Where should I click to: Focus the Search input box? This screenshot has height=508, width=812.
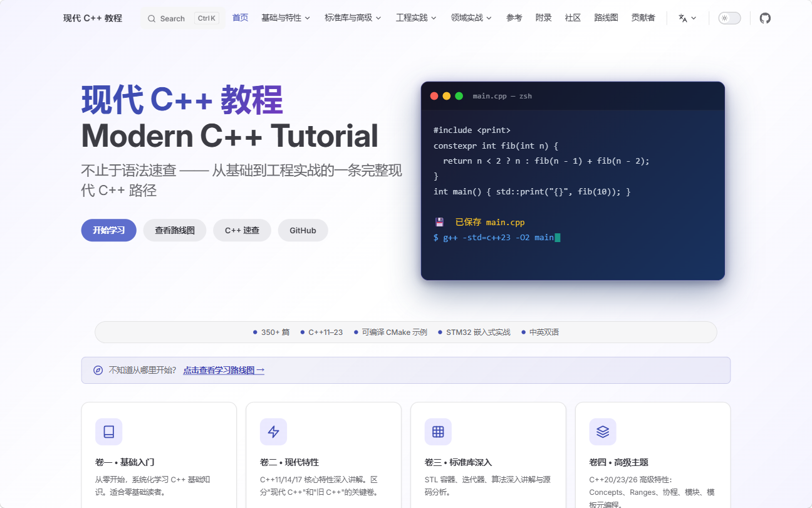[x=182, y=18]
